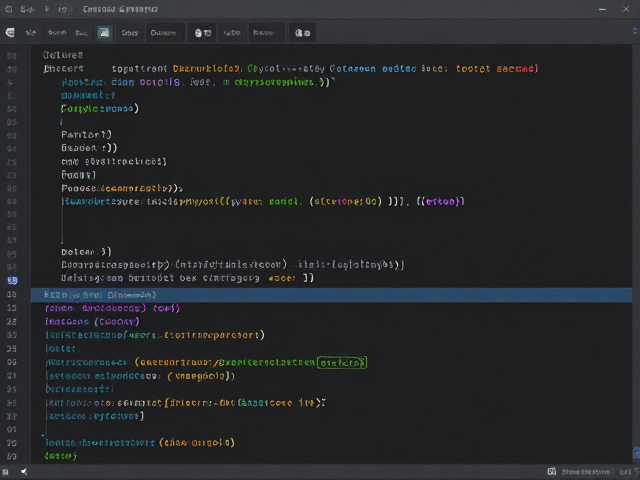
Task: Click the circular app icon in the title bar
Action: click(x=9, y=9)
